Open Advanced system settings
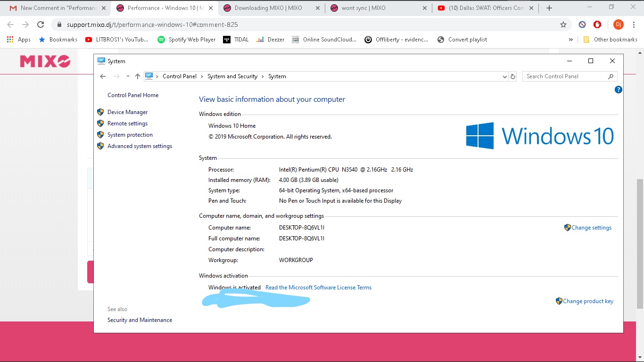The image size is (644, 362). pyautogui.click(x=140, y=146)
